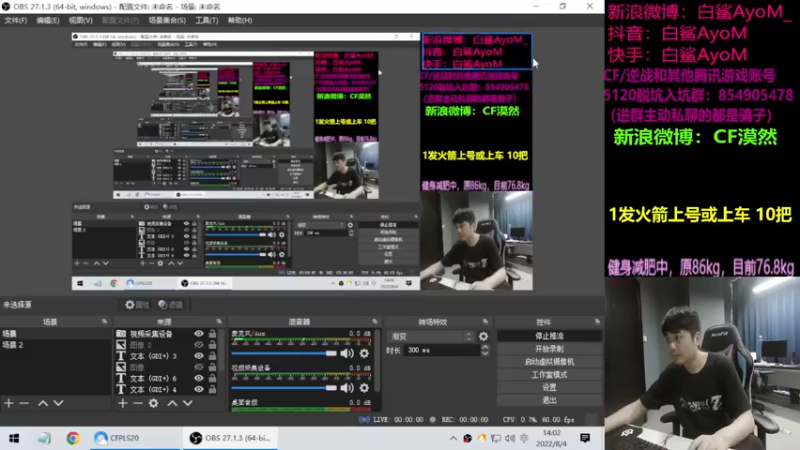Open the 编辑(E) menu

tap(47, 20)
